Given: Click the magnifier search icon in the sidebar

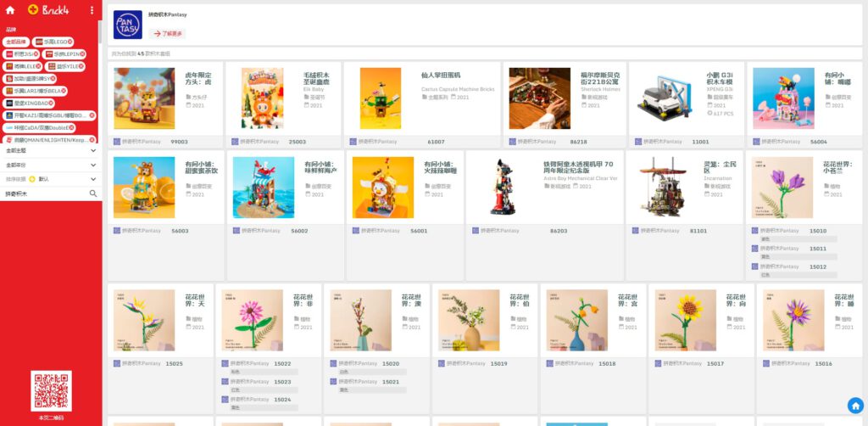Looking at the screenshot, I should tap(93, 193).
